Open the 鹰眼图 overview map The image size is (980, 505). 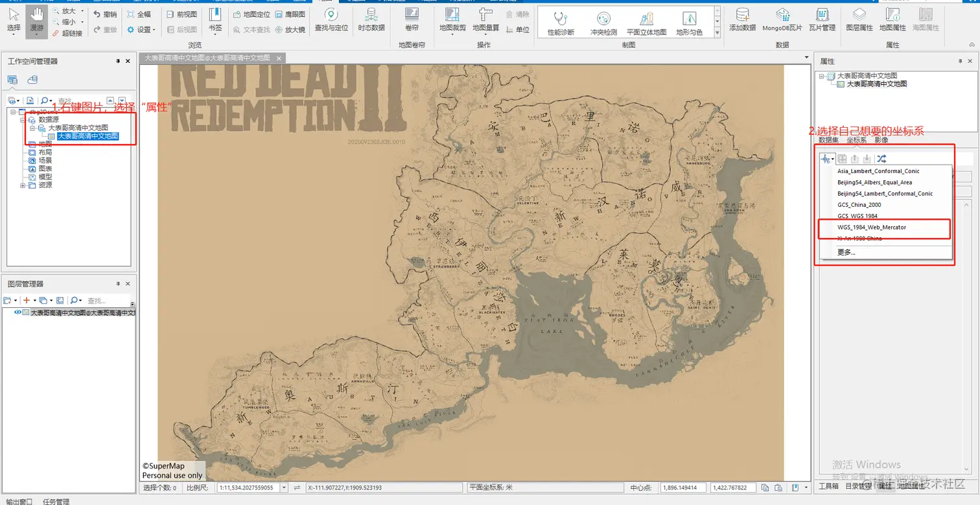[x=290, y=14]
